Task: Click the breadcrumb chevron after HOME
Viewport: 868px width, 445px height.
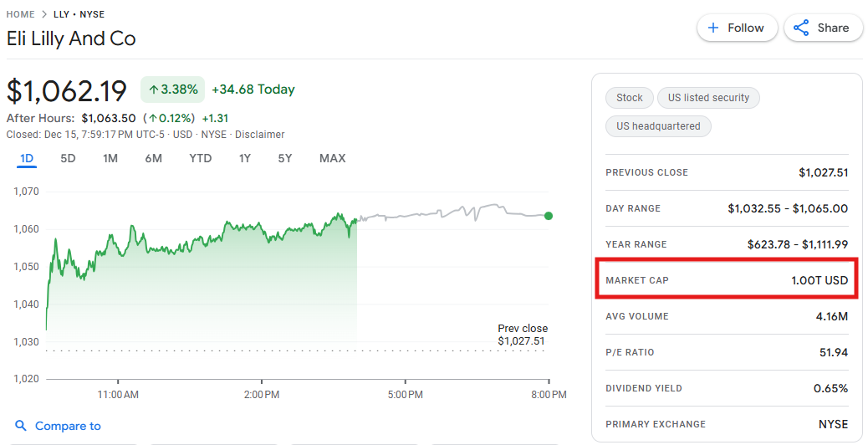Action: pos(44,14)
